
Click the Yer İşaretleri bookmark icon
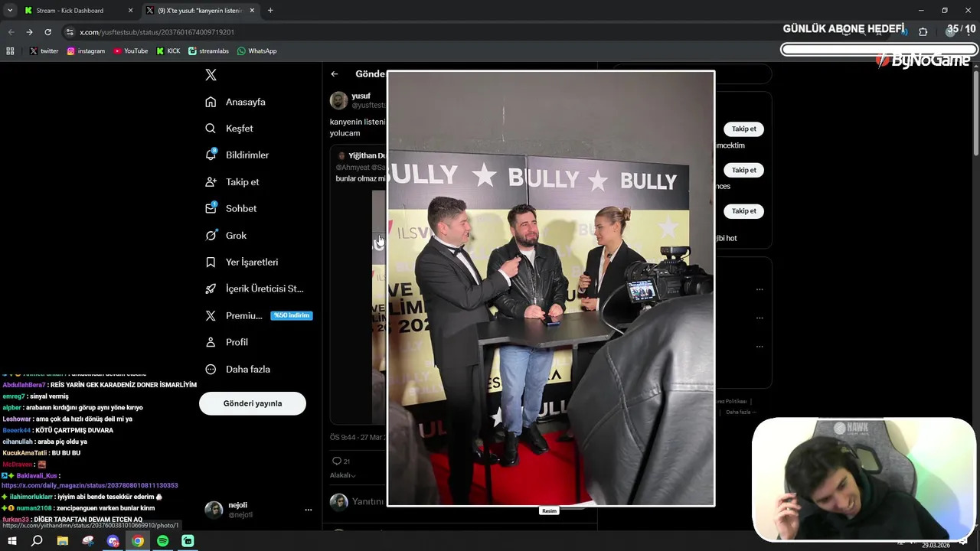coord(211,262)
